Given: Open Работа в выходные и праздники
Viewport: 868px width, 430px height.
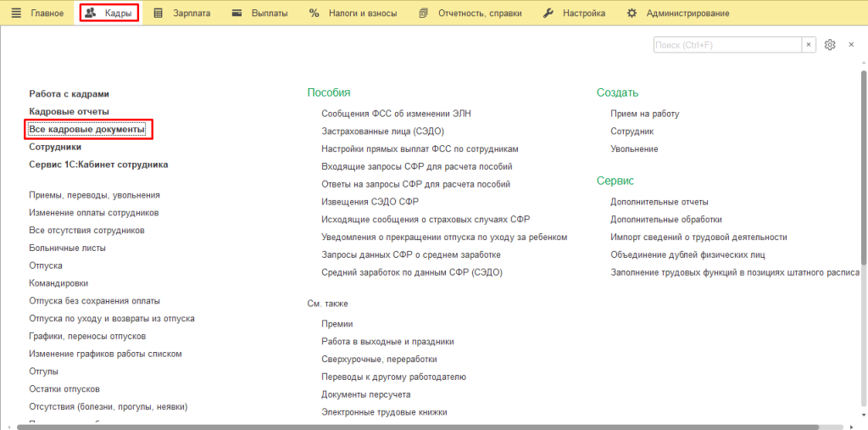Looking at the screenshot, I should point(387,342).
